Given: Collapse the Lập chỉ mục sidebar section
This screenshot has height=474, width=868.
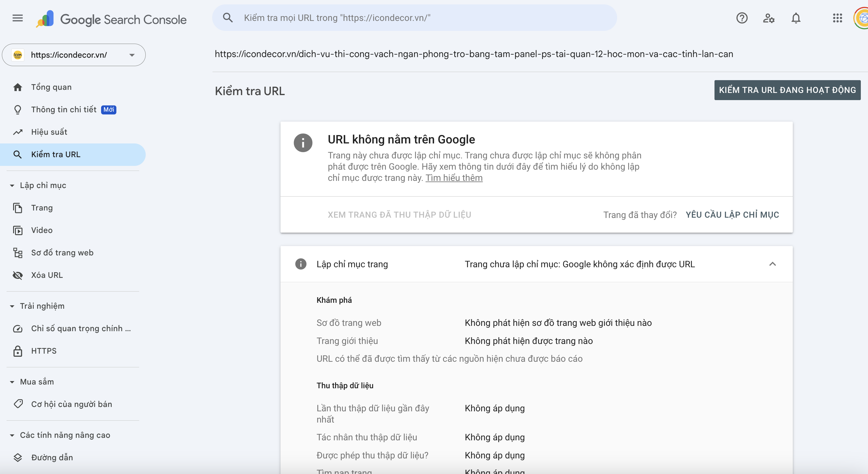Looking at the screenshot, I should click(12, 186).
